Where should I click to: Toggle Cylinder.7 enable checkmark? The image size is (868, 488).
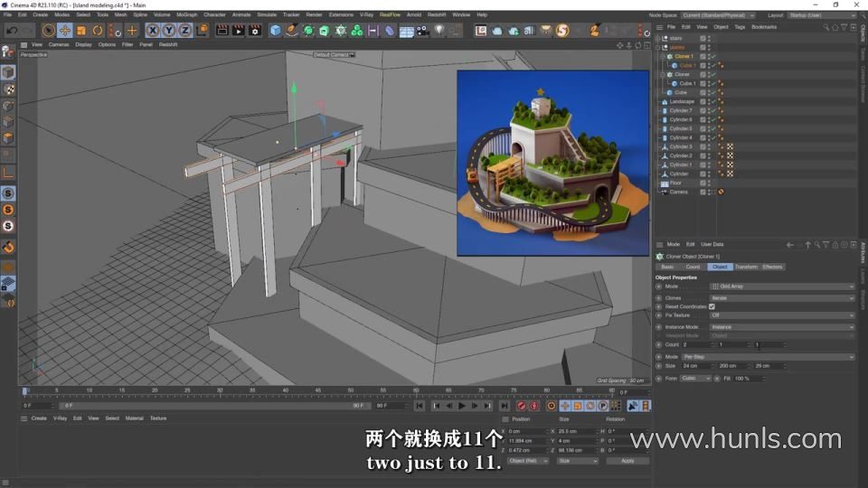point(714,110)
